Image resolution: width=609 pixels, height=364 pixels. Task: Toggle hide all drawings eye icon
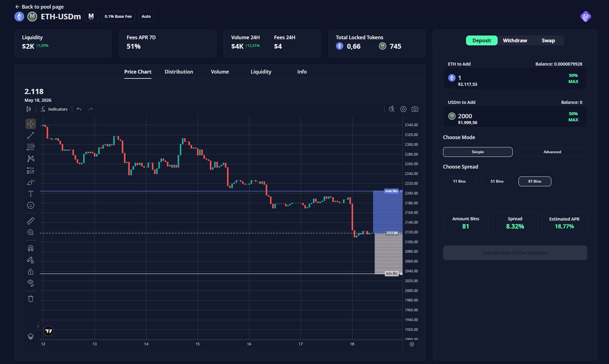click(x=30, y=282)
